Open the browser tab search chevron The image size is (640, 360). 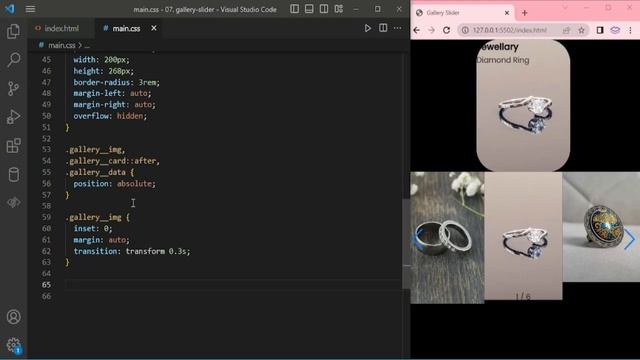tap(565, 8)
